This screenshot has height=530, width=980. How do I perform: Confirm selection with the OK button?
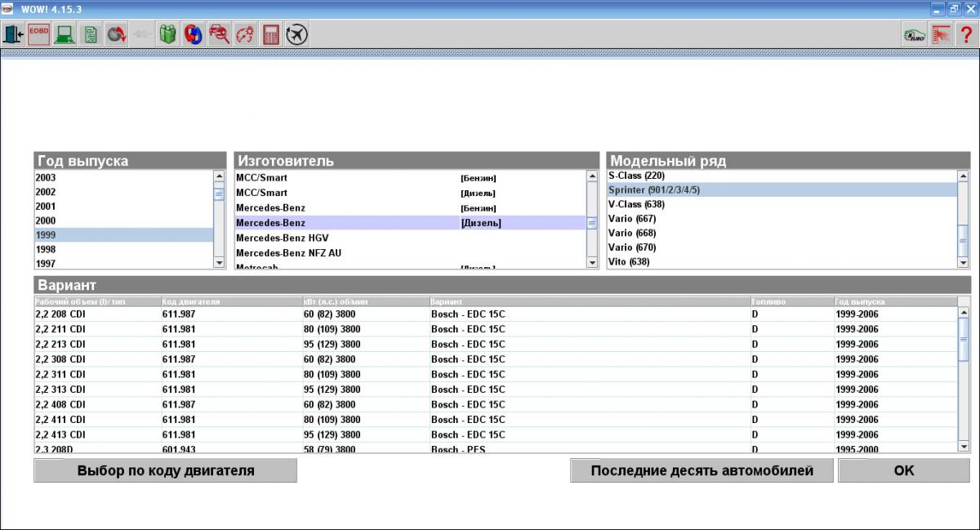click(904, 470)
